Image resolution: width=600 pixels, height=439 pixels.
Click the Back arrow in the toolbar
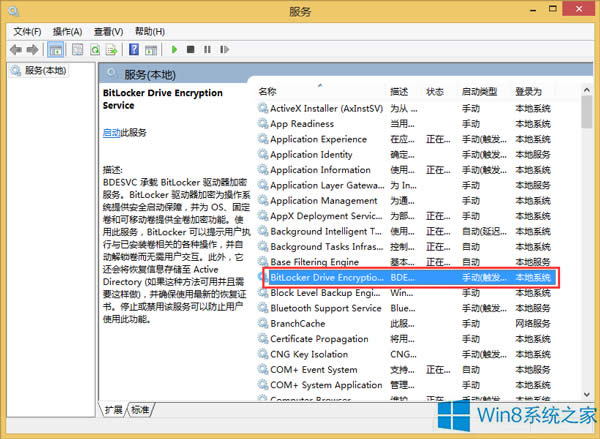pos(16,50)
